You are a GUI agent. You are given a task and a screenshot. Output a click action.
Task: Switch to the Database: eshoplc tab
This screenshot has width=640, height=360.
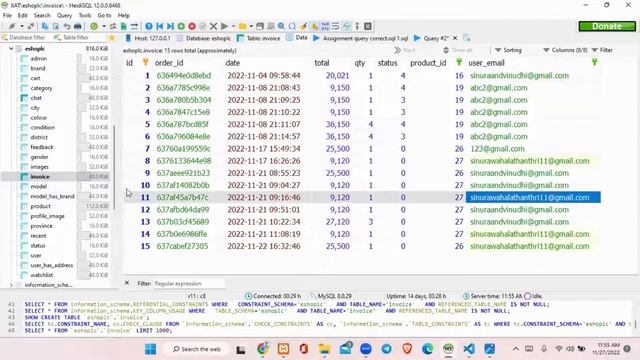click(x=204, y=38)
